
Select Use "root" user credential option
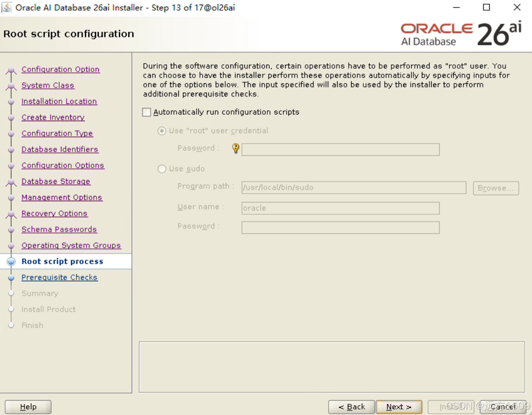click(162, 131)
